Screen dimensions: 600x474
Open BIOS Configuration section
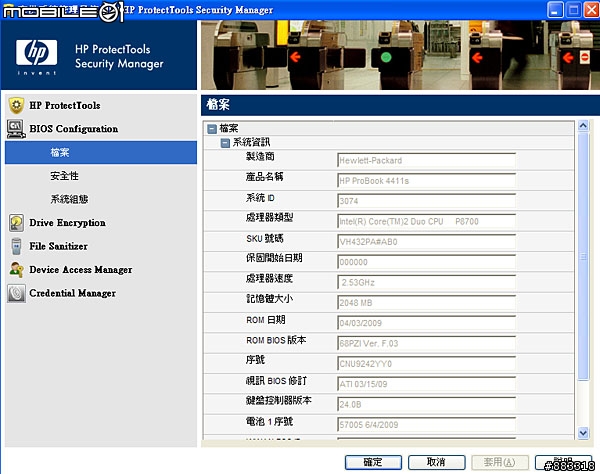coord(73,129)
